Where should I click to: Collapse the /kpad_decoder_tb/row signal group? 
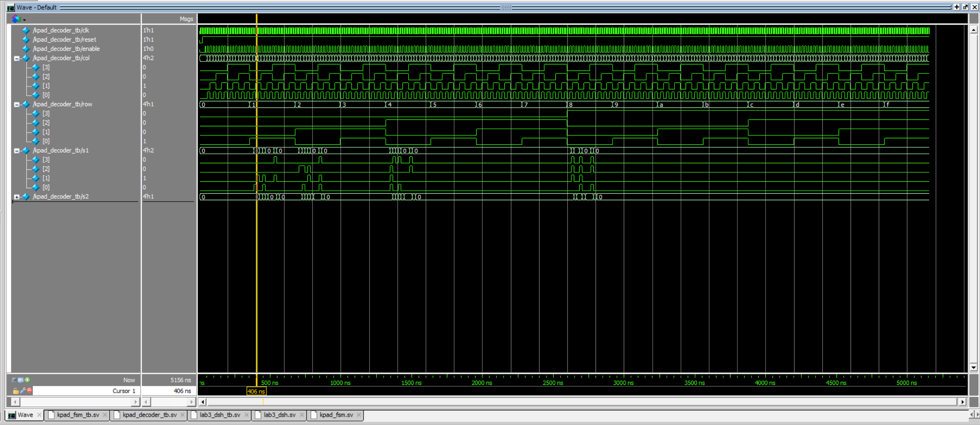16,104
